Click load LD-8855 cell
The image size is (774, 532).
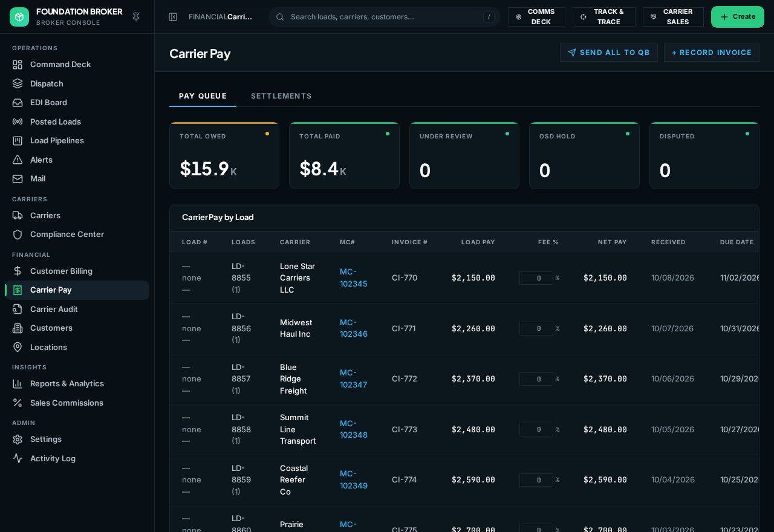coord(241,277)
